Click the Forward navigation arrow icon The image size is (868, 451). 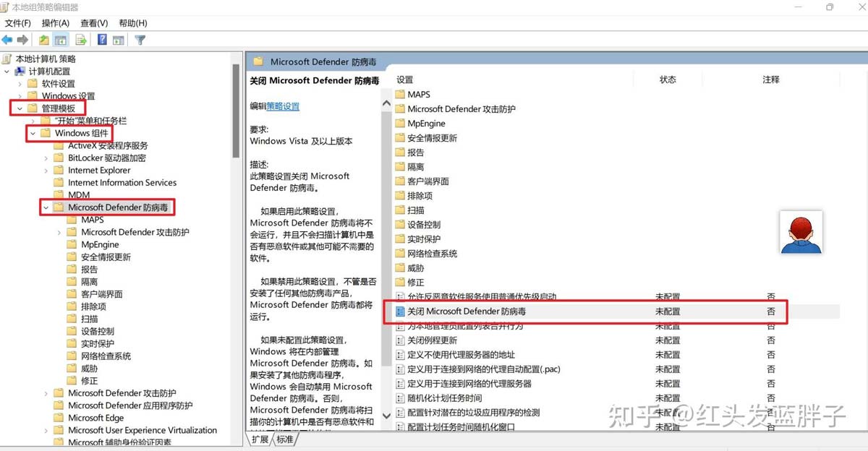point(22,39)
